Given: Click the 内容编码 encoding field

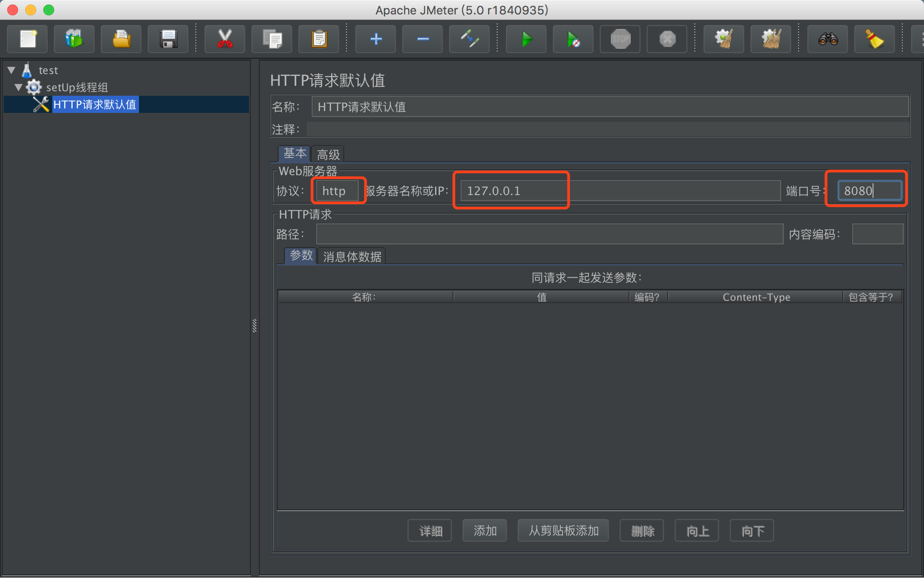Looking at the screenshot, I should 878,234.
